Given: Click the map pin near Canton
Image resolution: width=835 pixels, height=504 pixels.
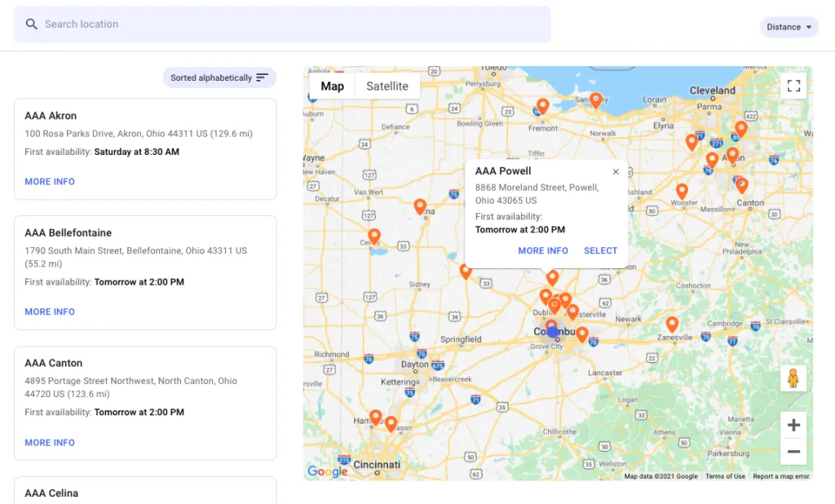Looking at the screenshot, I should 742,185.
